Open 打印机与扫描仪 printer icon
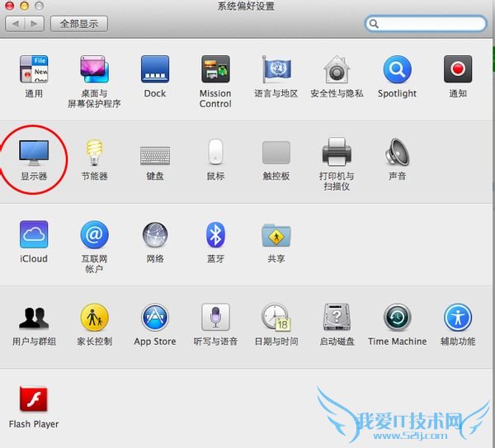495x448 pixels. coord(337,152)
